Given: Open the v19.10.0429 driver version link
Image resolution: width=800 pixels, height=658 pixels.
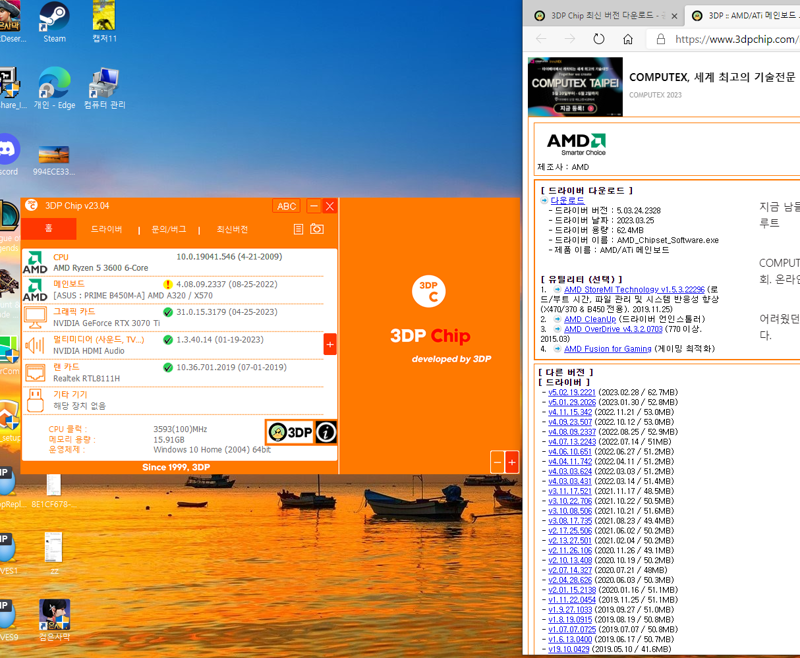Looking at the screenshot, I should [x=568, y=649].
